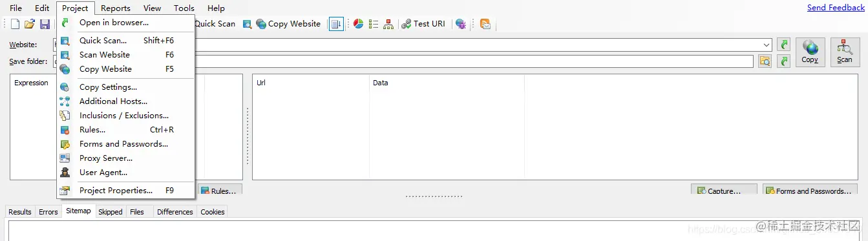Click the Test URI toolbar button

tap(423, 24)
